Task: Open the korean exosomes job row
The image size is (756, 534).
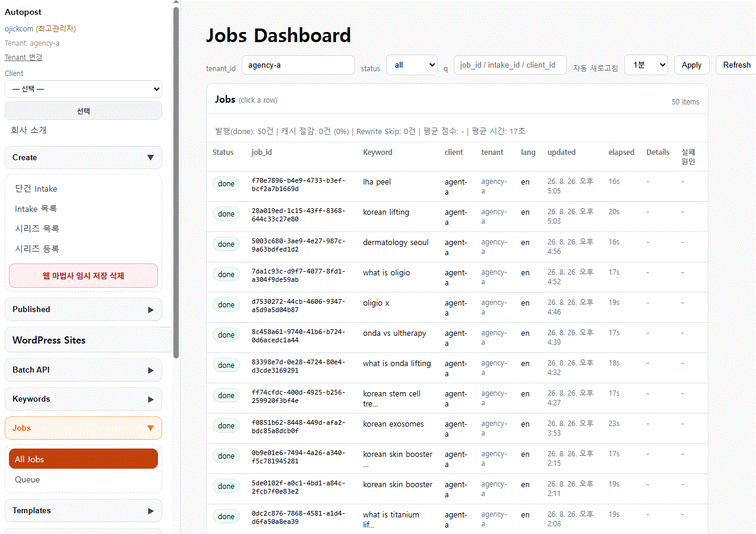Action: [x=457, y=428]
